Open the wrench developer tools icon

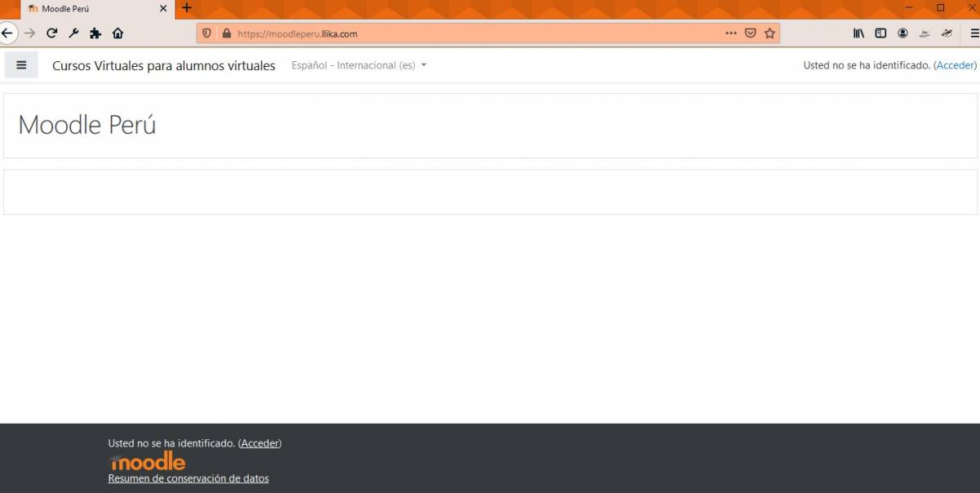pyautogui.click(x=73, y=33)
